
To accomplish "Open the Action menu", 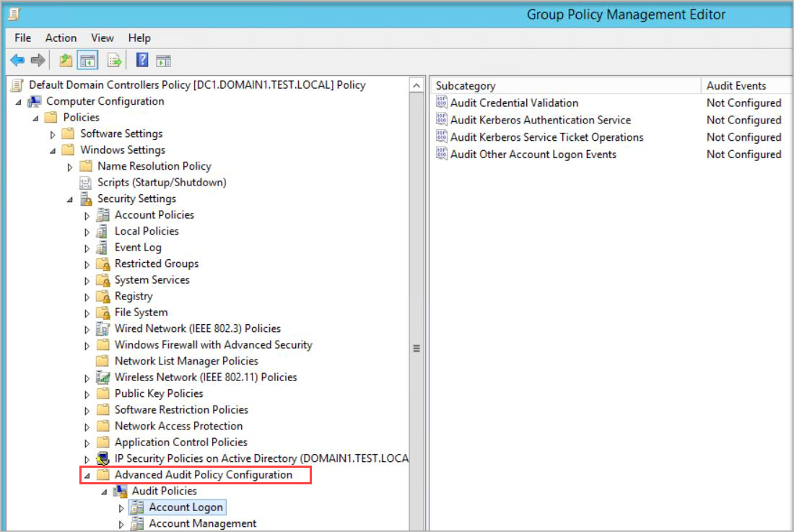I will coord(61,38).
